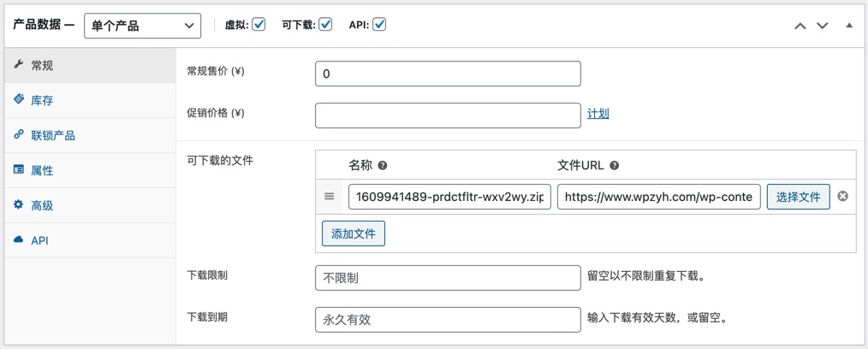This screenshot has height=349, width=868.
Task: Open the 单个产品 product type dropdown
Action: (142, 26)
